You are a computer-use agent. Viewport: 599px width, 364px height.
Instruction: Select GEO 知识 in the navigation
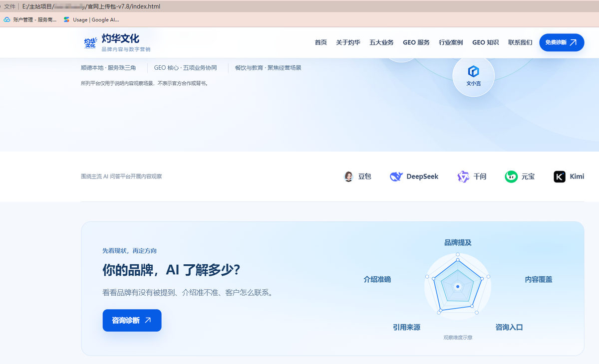click(486, 42)
